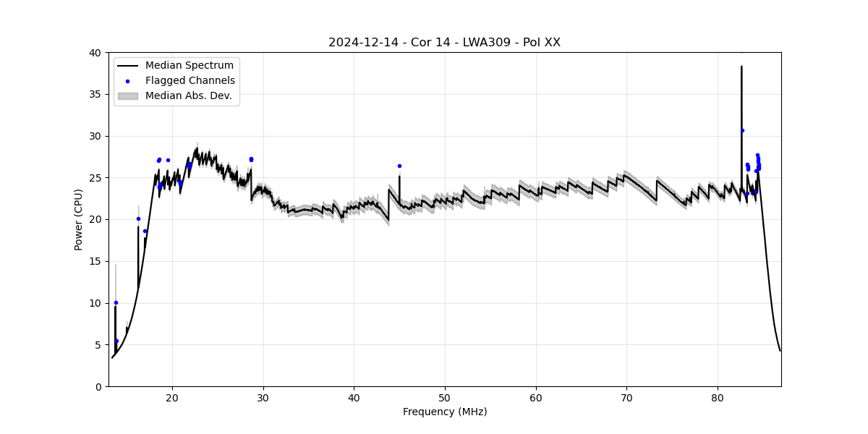Click the top of the tall spike near 83 MHz

click(741, 67)
